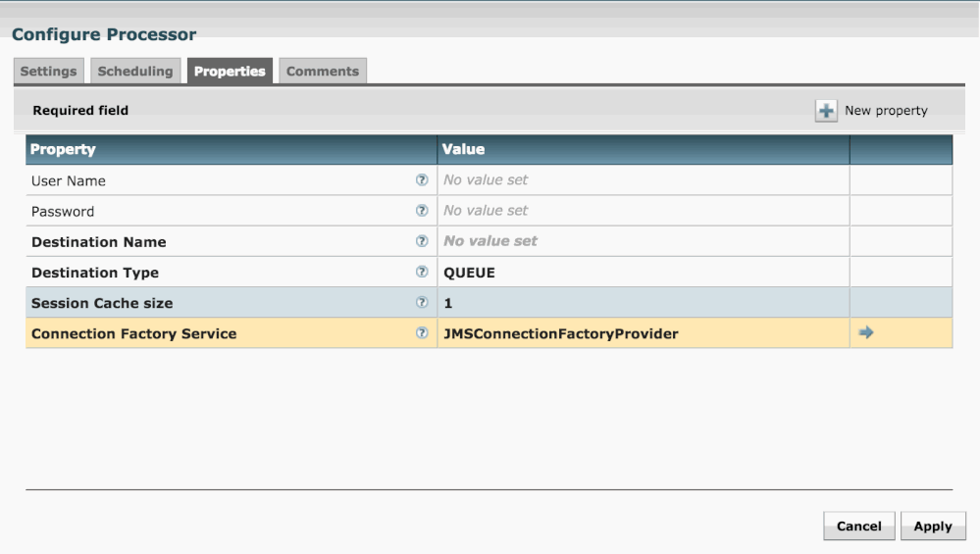Screen dimensions: 980x554
Task: Click the help icon beside Password property
Action: point(422,211)
